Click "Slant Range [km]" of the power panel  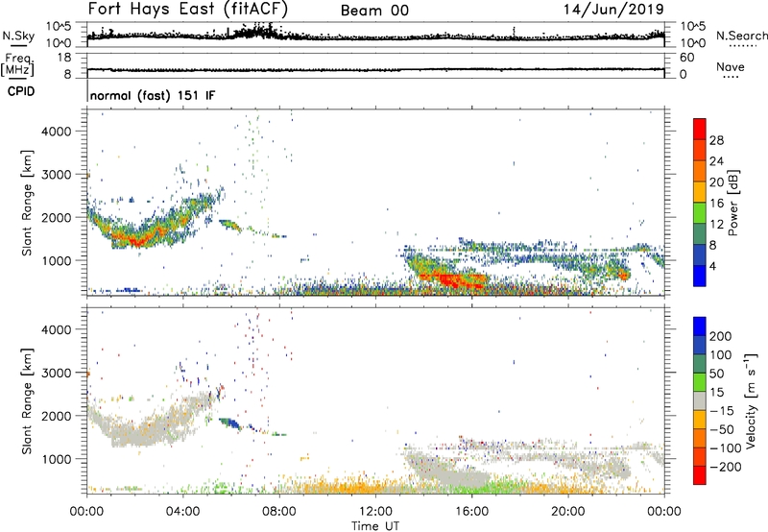[27, 203]
